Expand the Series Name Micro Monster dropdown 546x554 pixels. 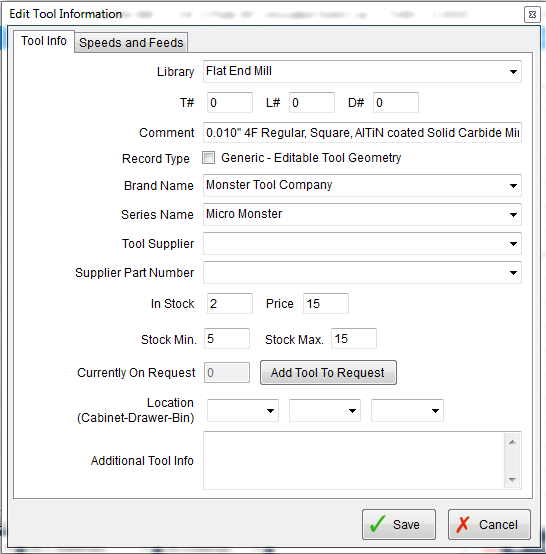pos(362,214)
